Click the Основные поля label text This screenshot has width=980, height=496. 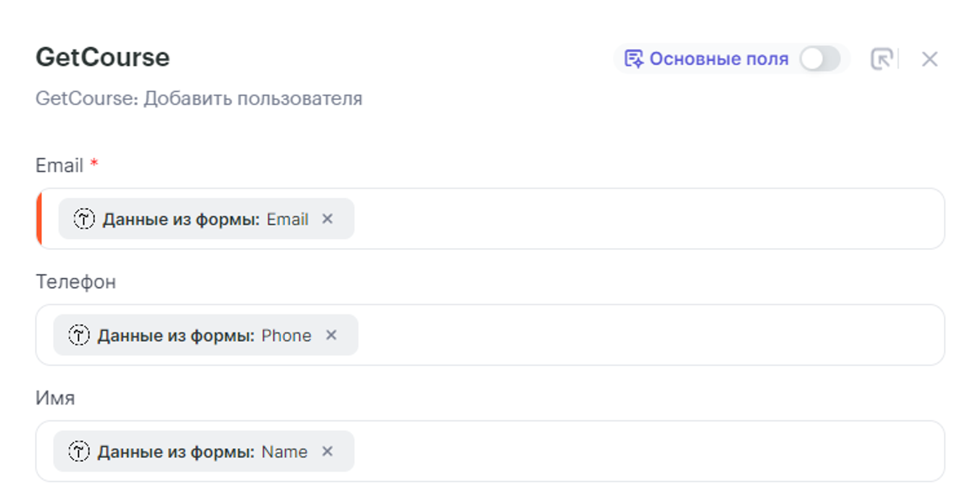click(x=718, y=59)
